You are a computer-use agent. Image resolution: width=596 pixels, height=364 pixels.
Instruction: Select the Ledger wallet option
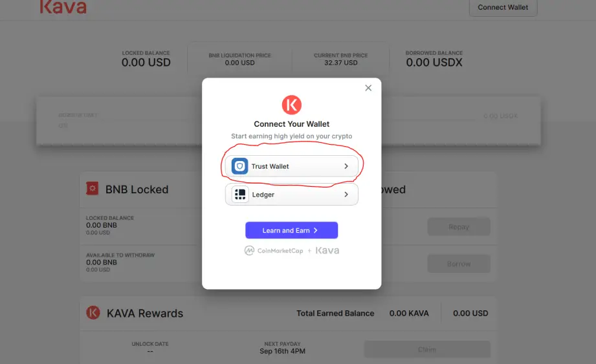coord(292,195)
